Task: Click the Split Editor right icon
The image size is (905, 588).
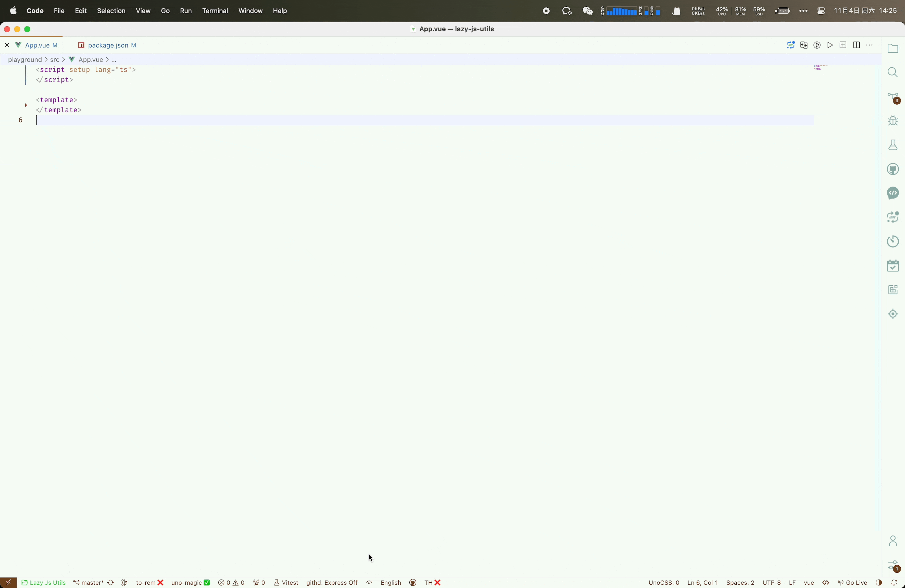Action: tap(856, 45)
